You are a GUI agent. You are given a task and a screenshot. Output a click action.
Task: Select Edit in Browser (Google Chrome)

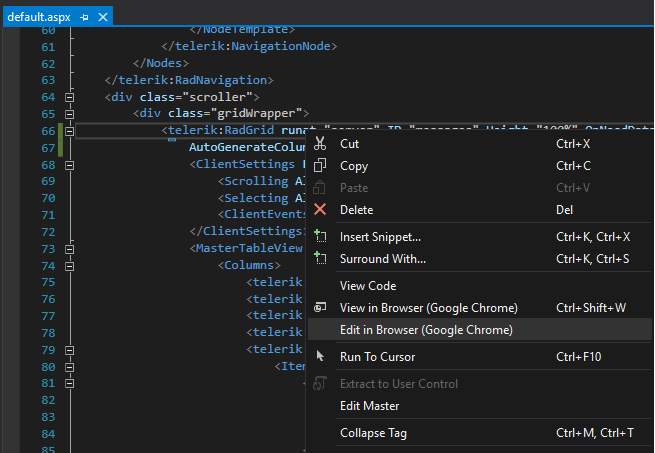(x=480, y=330)
